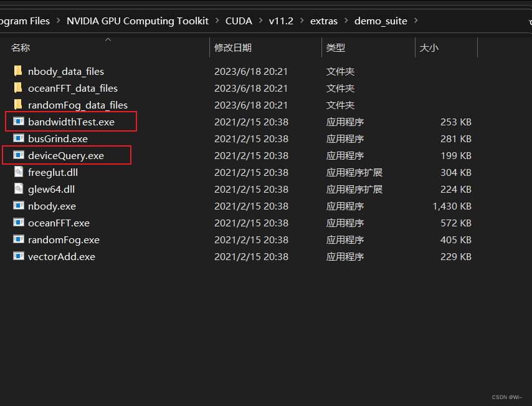Select file name nbody.exe

[x=52, y=206]
